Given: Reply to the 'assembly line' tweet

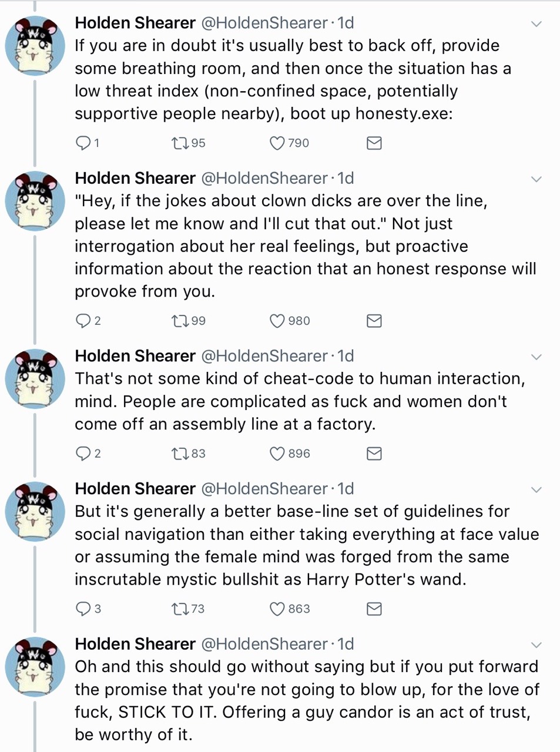Looking at the screenshot, I should (83, 454).
